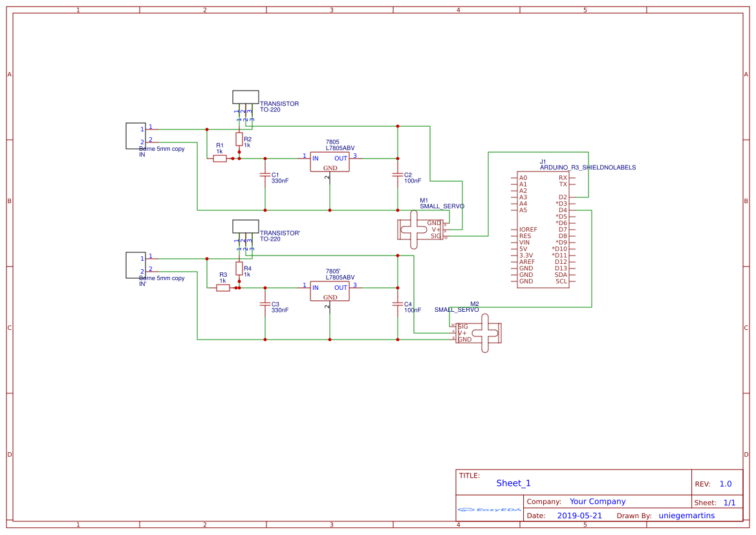756x535 pixels.
Task: Click the RES pin label on Arduino
Action: coord(525,236)
